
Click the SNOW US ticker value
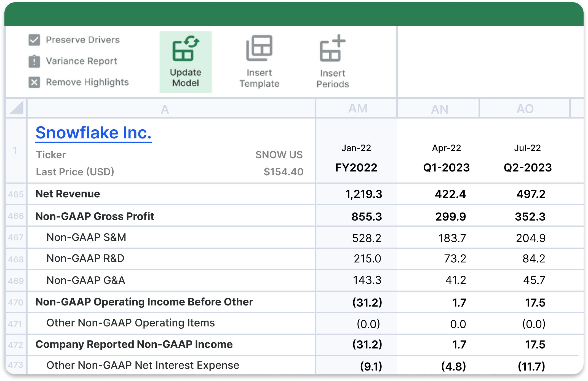tap(279, 155)
